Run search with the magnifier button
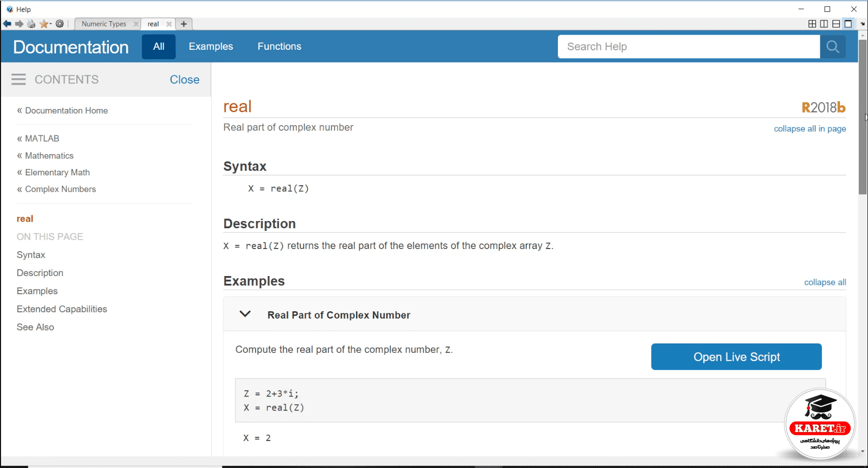868x468 pixels. tap(833, 47)
